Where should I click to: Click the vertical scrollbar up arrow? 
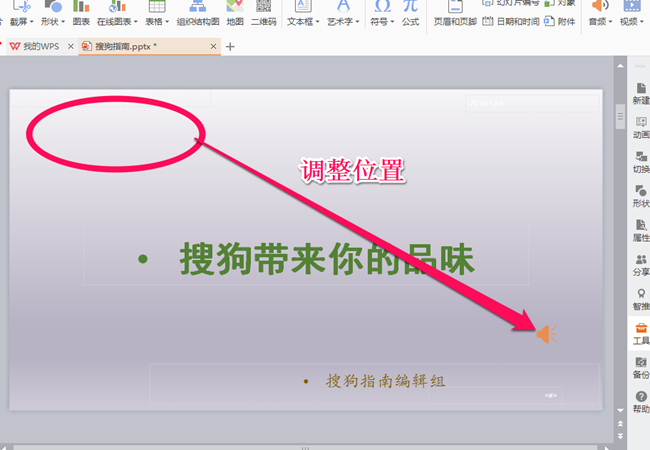click(620, 66)
